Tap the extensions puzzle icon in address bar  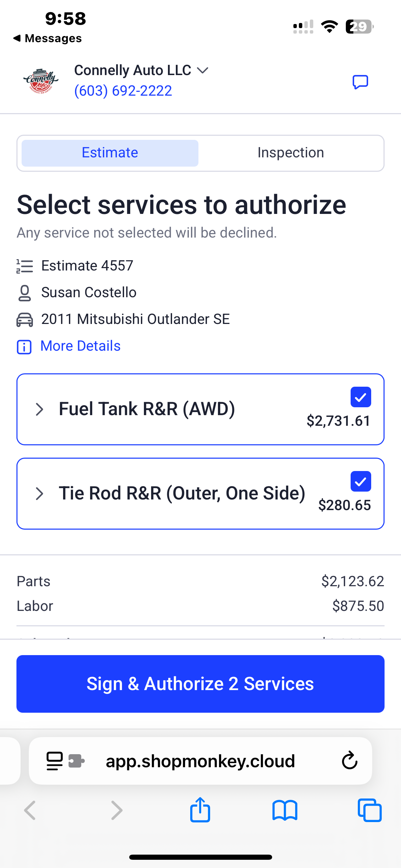coord(76,761)
